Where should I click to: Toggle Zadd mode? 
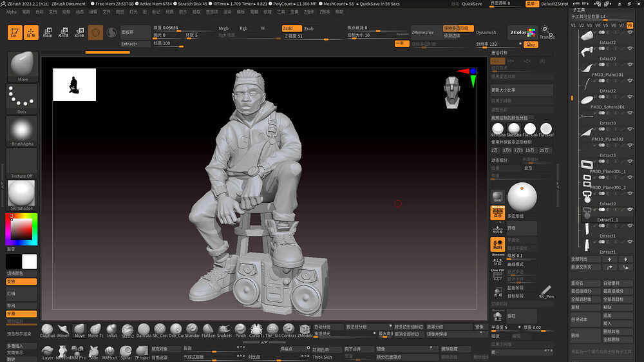292,28
